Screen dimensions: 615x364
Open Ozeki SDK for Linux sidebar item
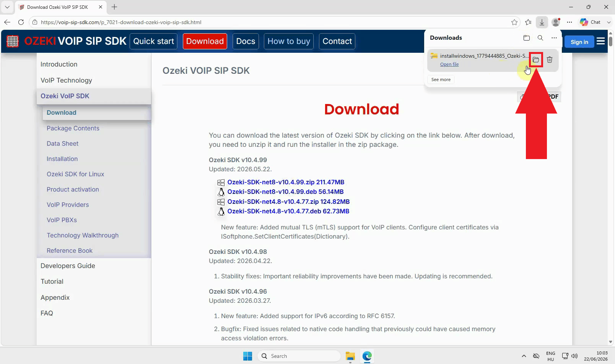coord(75,174)
